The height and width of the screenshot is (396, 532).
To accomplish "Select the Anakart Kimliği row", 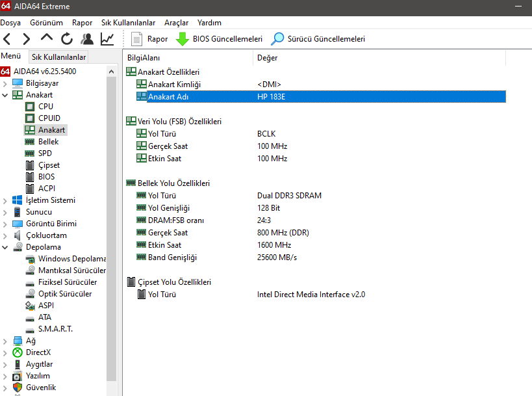I will 321,85.
